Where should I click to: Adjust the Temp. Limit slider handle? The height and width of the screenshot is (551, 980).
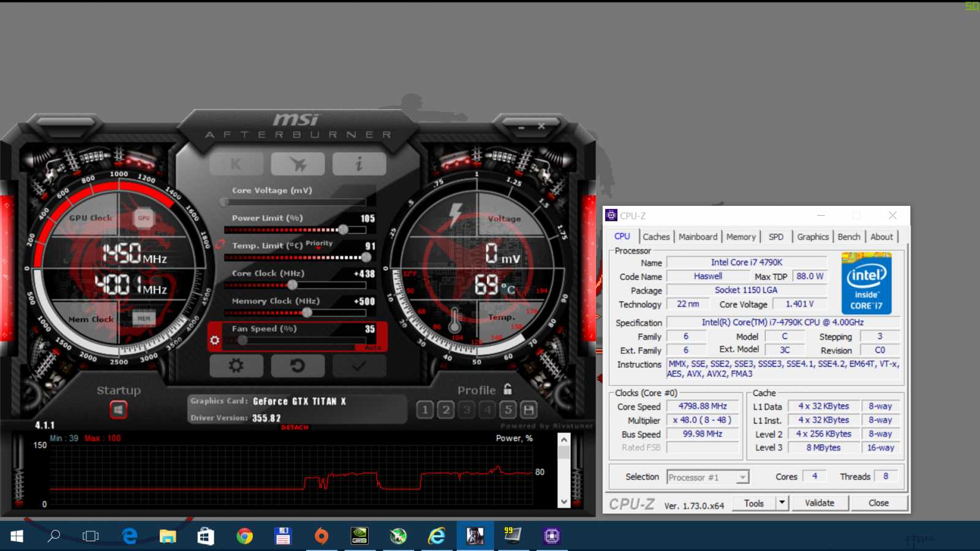pos(366,257)
